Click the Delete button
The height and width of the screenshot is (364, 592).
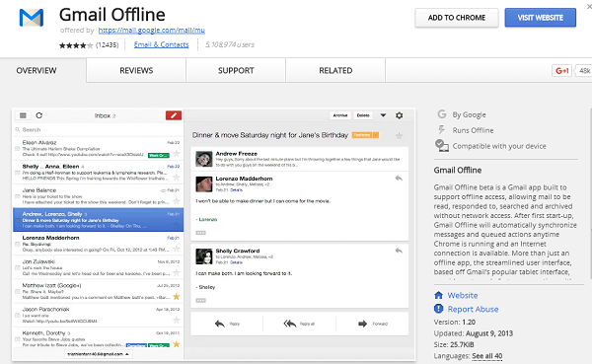tap(363, 115)
